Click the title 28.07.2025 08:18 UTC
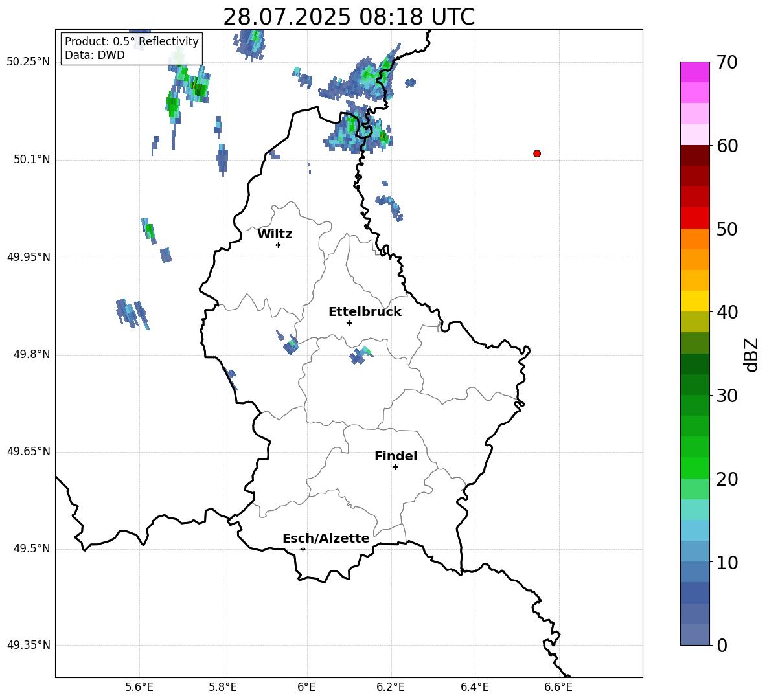 coord(349,17)
